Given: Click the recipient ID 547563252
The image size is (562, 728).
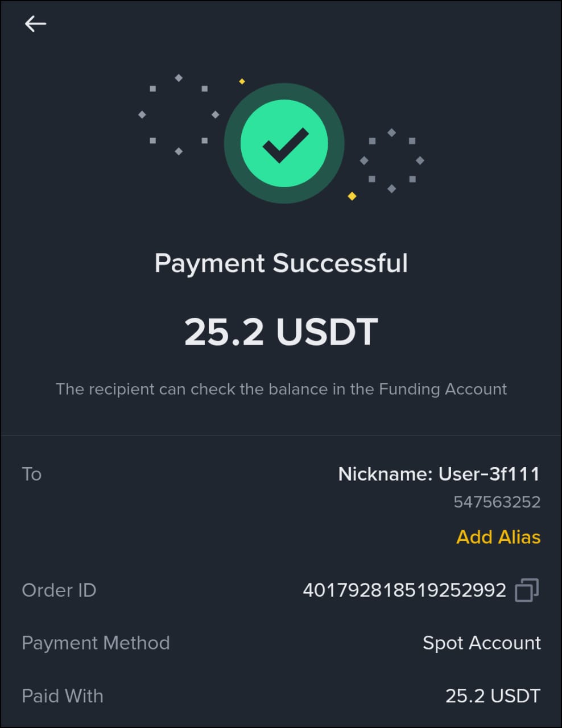Looking at the screenshot, I should [x=497, y=502].
